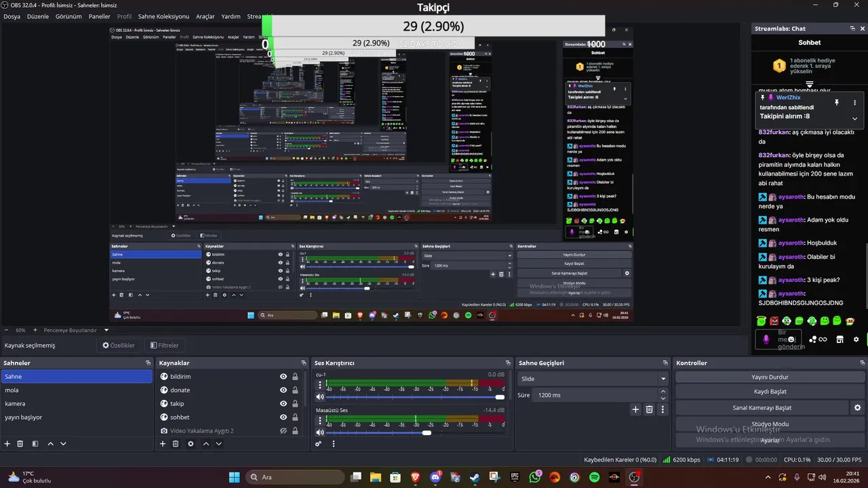Mute the cu-1 audio channel

pos(320,397)
